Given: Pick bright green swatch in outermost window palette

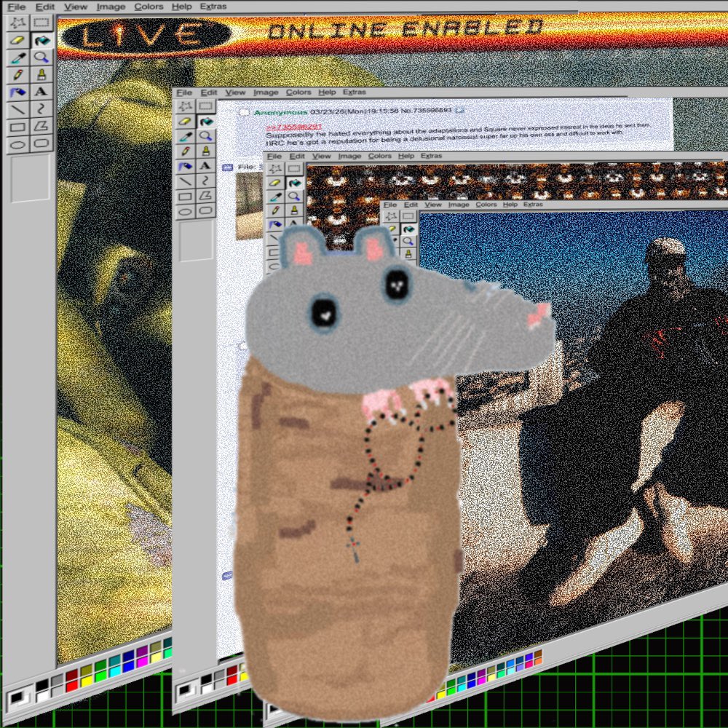Looking at the screenshot, I should point(100,676).
